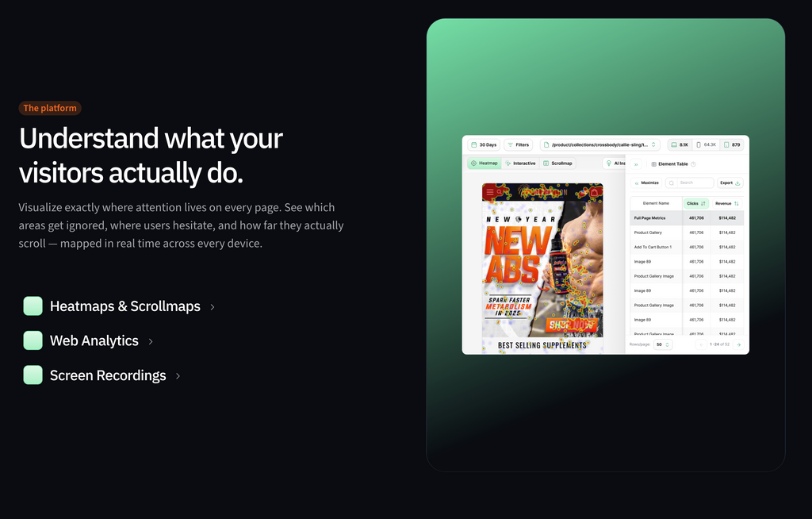The width and height of the screenshot is (812, 519).
Task: Select the mobile device icon showing 64.3K
Action: point(707,144)
